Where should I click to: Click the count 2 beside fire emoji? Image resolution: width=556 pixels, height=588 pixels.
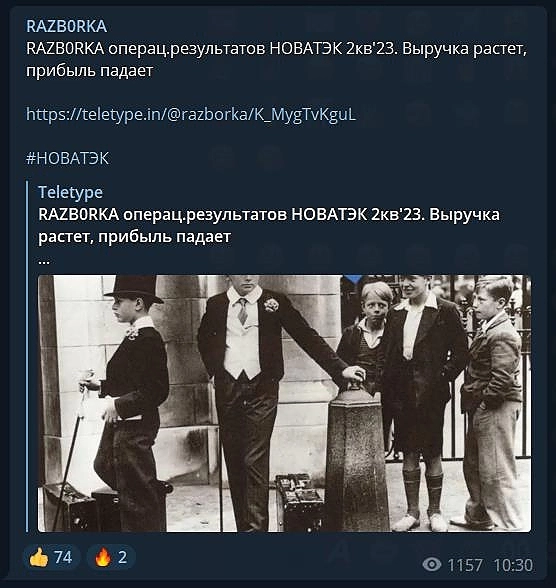(x=122, y=558)
